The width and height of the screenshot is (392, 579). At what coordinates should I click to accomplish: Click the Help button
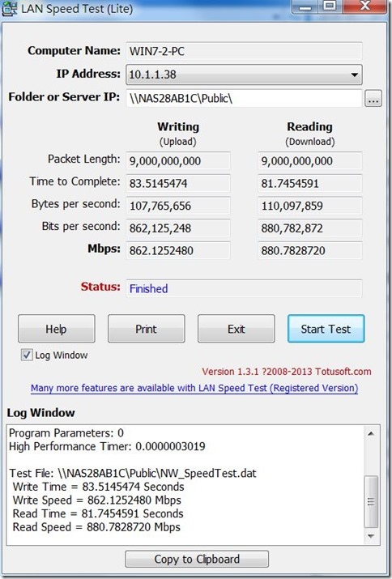57,329
